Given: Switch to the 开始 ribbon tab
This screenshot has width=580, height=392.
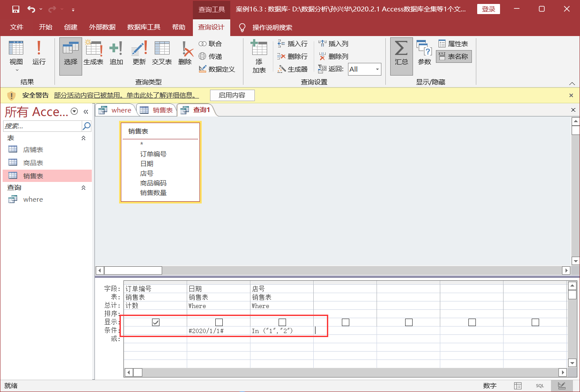Looking at the screenshot, I should (x=45, y=27).
